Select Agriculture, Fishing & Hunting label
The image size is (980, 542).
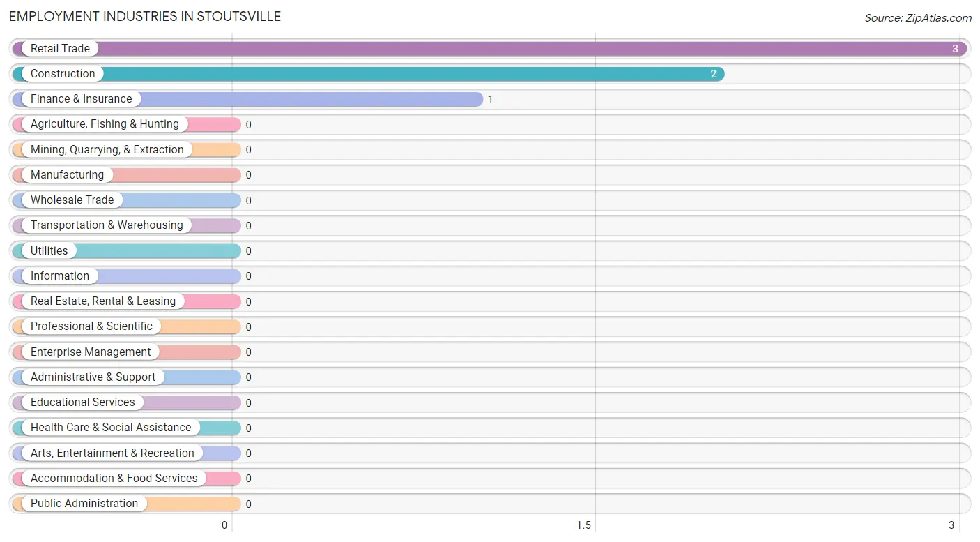coord(105,124)
